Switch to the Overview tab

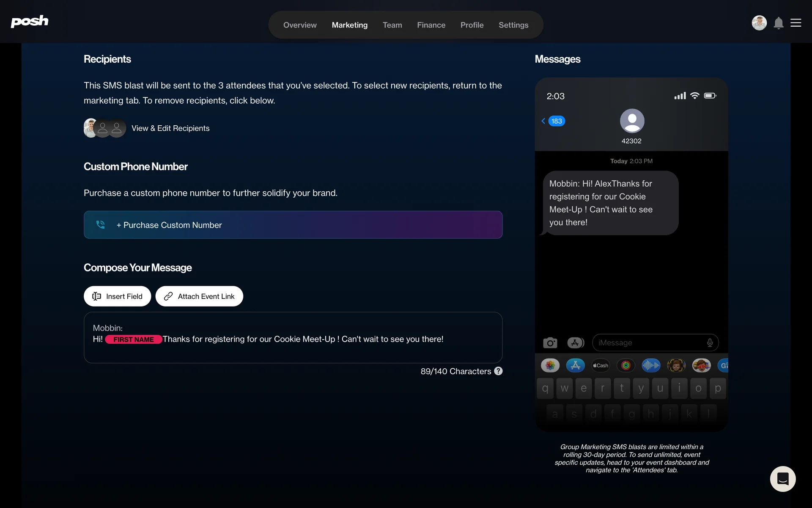pyautogui.click(x=300, y=25)
